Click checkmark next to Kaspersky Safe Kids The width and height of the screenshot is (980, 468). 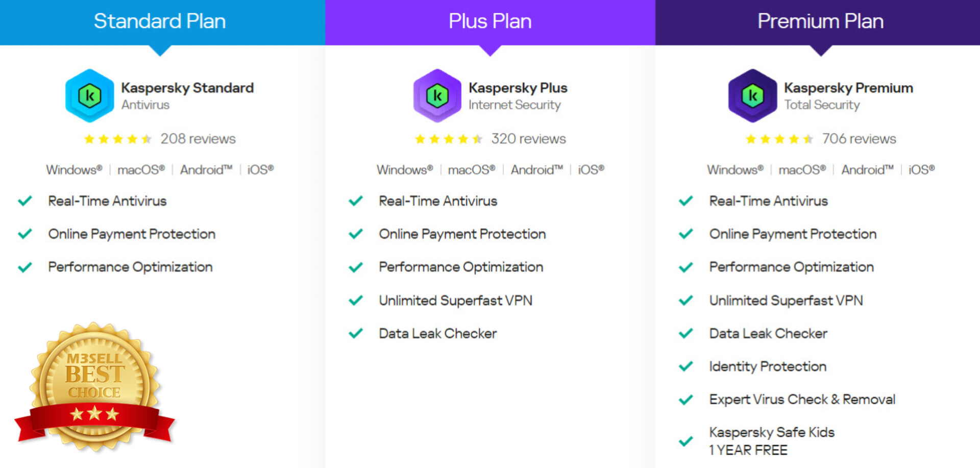pos(686,441)
